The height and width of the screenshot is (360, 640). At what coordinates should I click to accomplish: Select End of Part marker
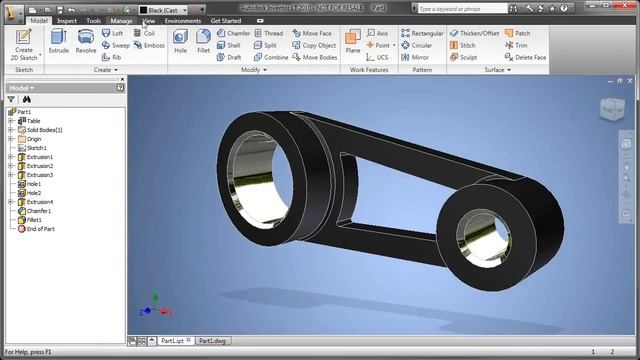(36, 229)
